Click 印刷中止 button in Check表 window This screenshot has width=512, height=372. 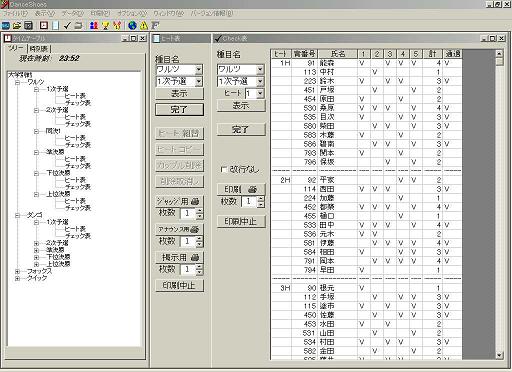pyautogui.click(x=241, y=221)
